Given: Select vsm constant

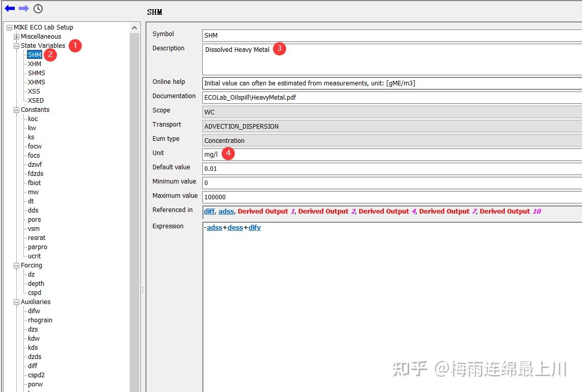Looking at the screenshot, I should click(x=34, y=229).
